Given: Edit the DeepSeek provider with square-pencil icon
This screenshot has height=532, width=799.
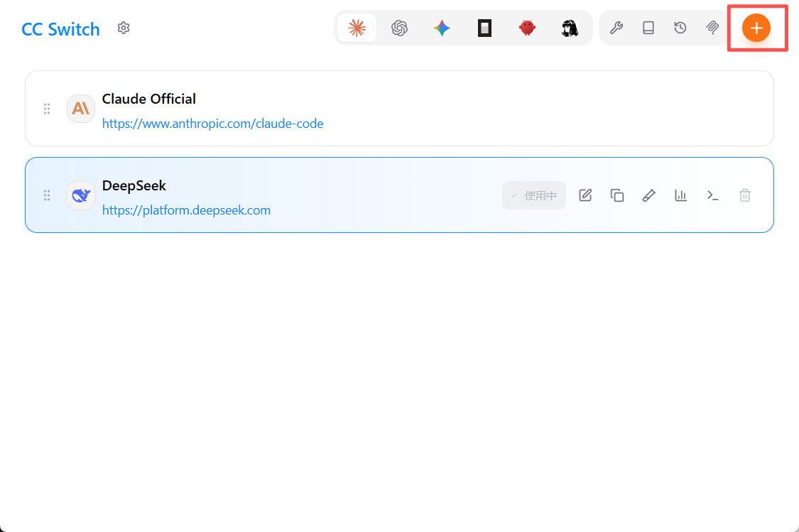Looking at the screenshot, I should (585, 195).
